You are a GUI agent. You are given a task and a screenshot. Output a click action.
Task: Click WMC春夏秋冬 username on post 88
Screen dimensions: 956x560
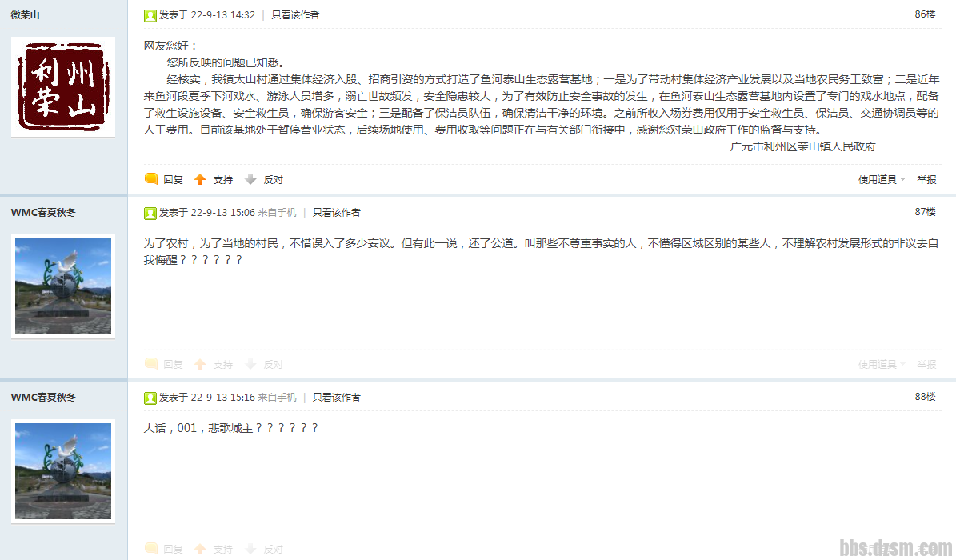(x=43, y=397)
